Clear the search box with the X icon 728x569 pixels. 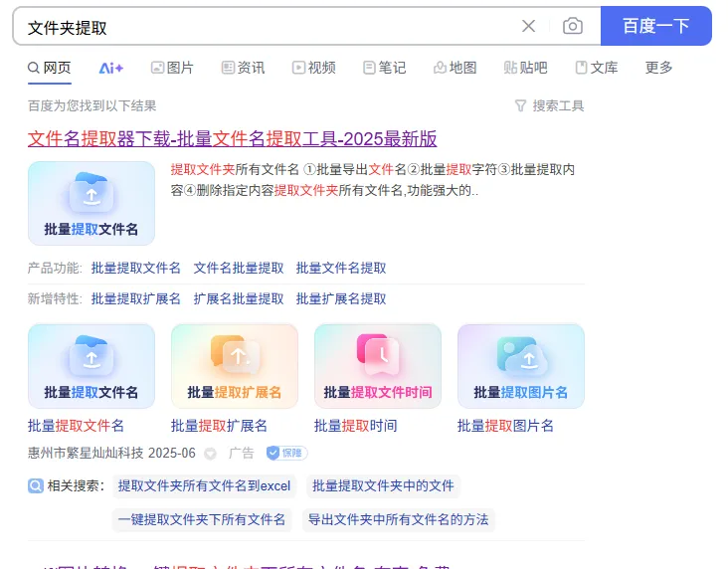pos(528,26)
